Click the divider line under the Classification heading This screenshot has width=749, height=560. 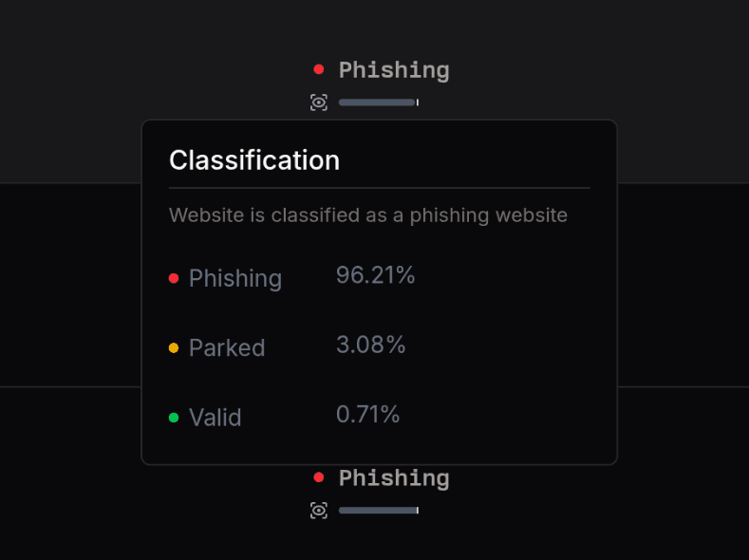coord(379,188)
